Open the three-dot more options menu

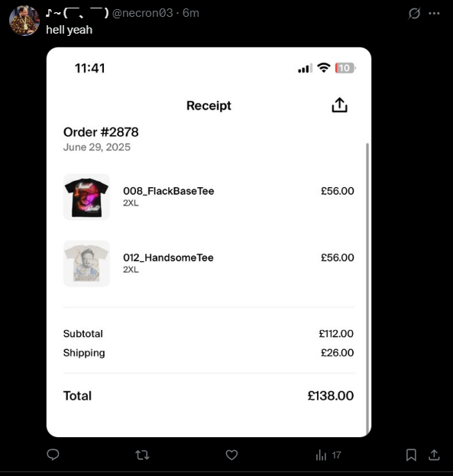434,13
